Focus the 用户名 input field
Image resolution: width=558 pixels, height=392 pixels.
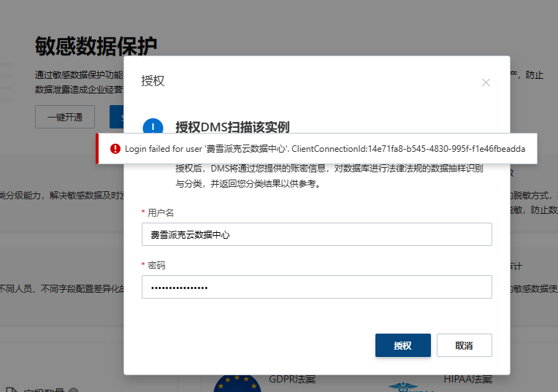317,234
